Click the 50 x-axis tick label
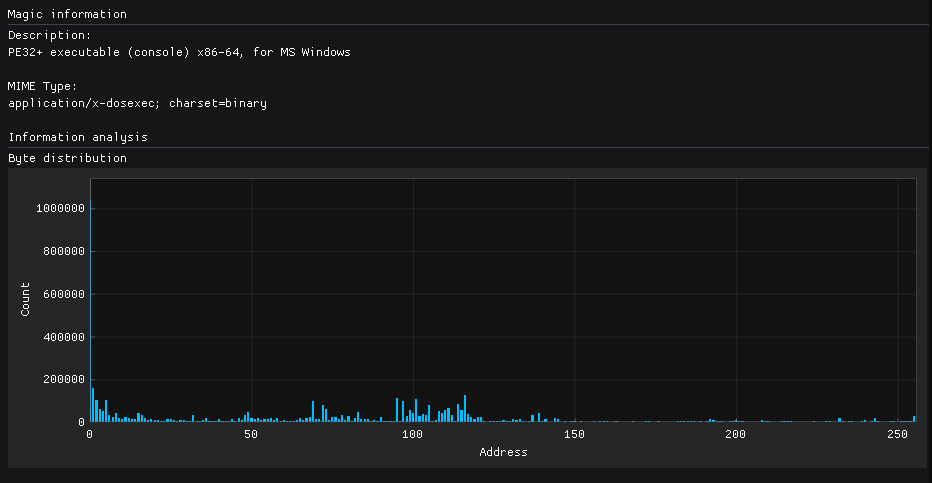This screenshot has width=932, height=483. [251, 434]
